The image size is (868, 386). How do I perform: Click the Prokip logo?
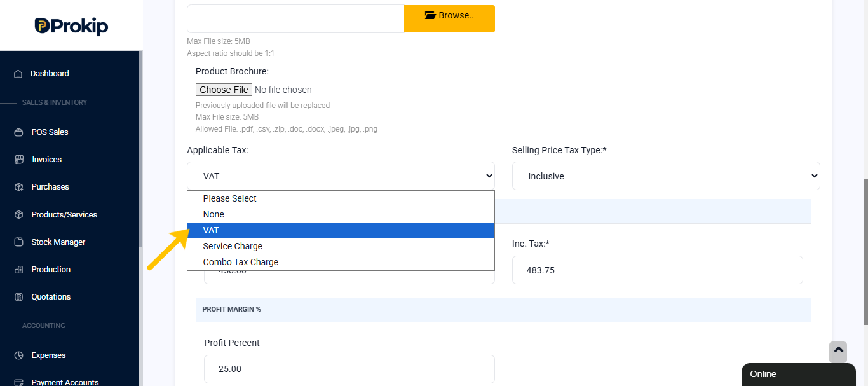point(71,25)
